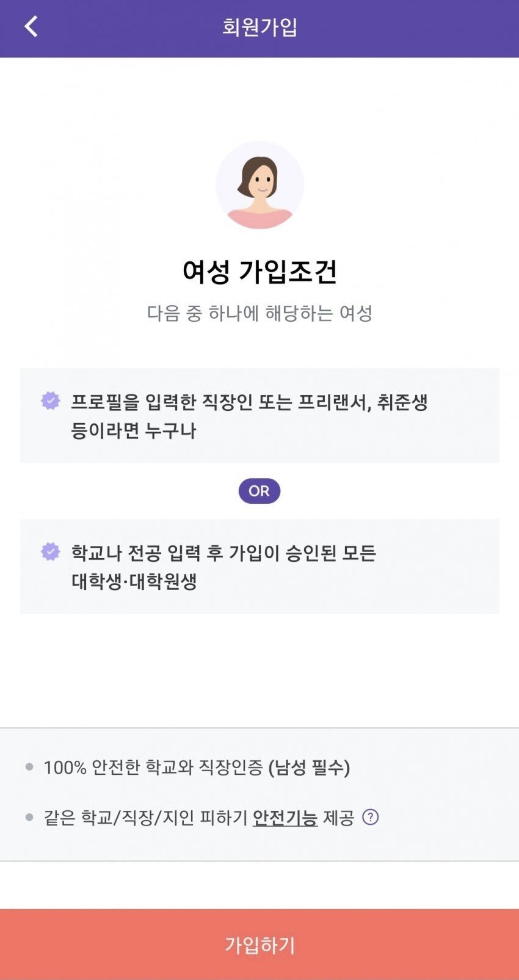Click the 등이라면 누구나 text line

coord(133,430)
